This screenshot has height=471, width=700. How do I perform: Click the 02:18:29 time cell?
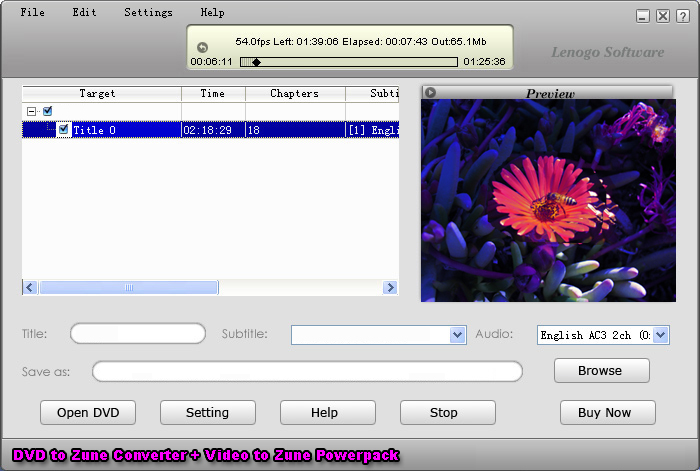(x=213, y=130)
